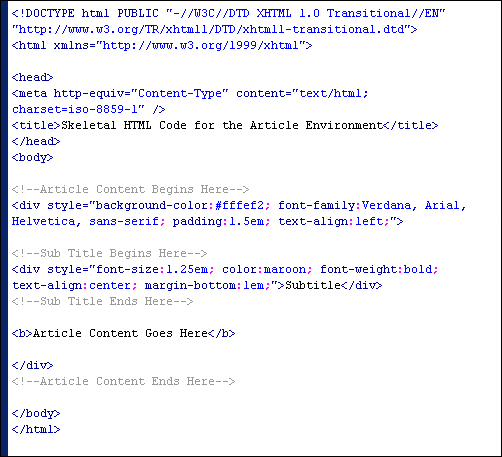This screenshot has height=457, width=502.
Task: Click the div line with font-size:1.25em
Action: 225,269
